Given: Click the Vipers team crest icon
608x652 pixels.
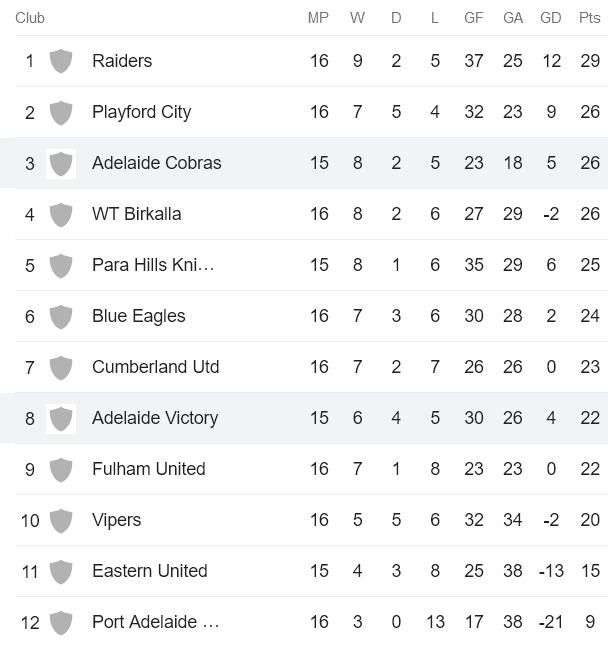Looking at the screenshot, I should coord(61,520).
